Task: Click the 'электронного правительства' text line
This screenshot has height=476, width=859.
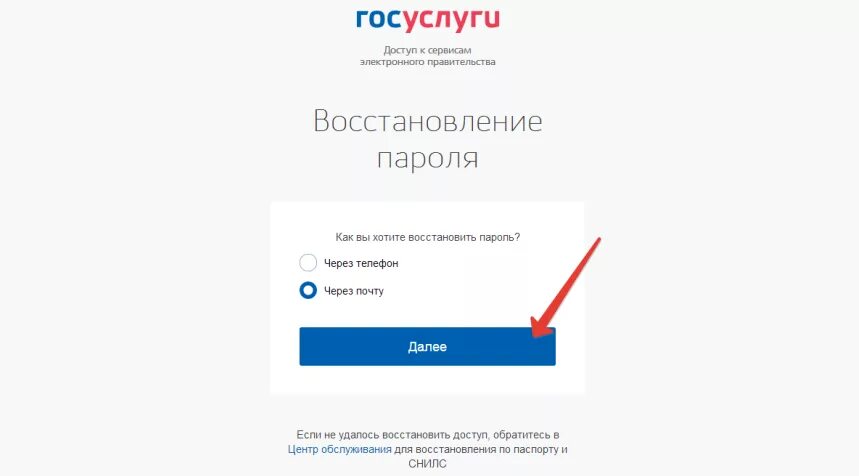Action: click(428, 62)
